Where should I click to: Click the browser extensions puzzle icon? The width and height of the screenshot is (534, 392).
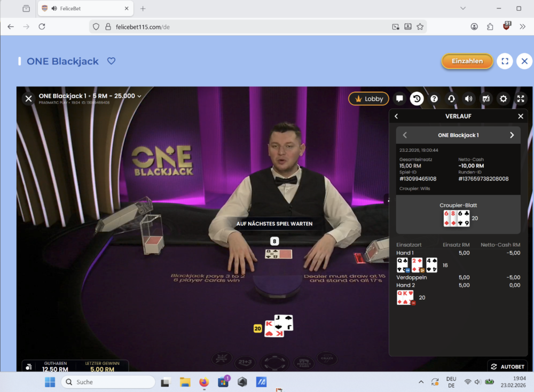point(490,27)
